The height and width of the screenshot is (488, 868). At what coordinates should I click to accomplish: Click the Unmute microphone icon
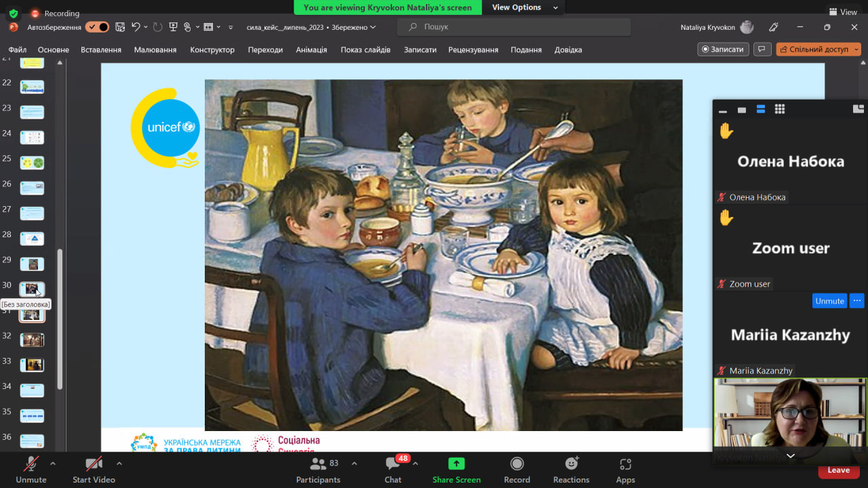[31, 464]
